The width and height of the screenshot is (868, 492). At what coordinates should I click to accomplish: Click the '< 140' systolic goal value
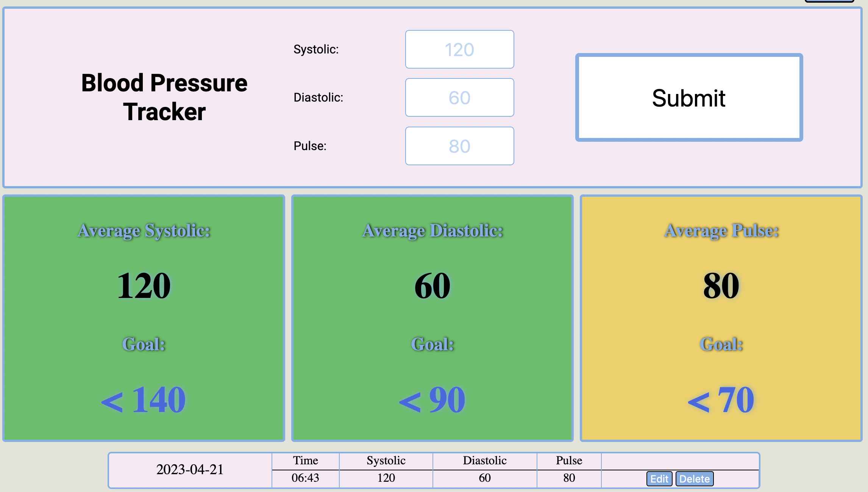144,400
